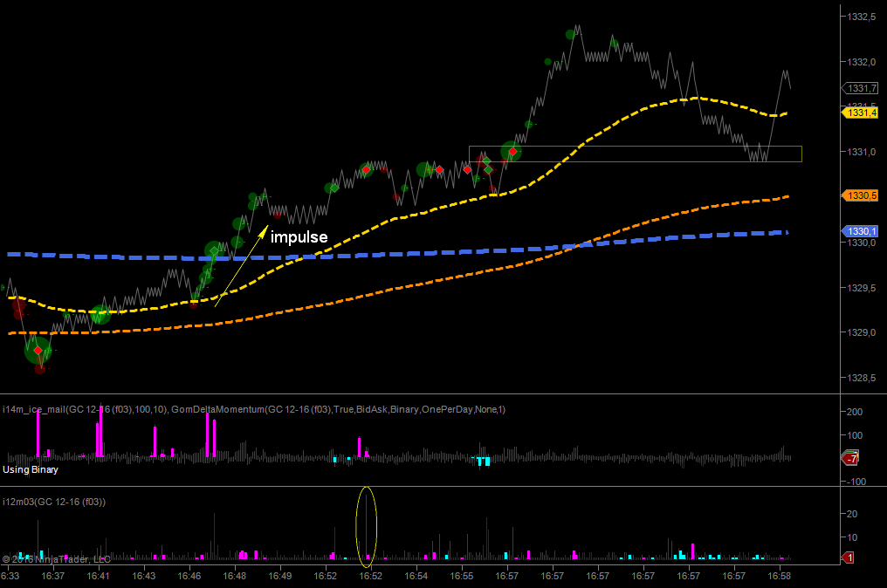Select the "impulse" text annotation
This screenshot has height=588, width=887.
[299, 237]
